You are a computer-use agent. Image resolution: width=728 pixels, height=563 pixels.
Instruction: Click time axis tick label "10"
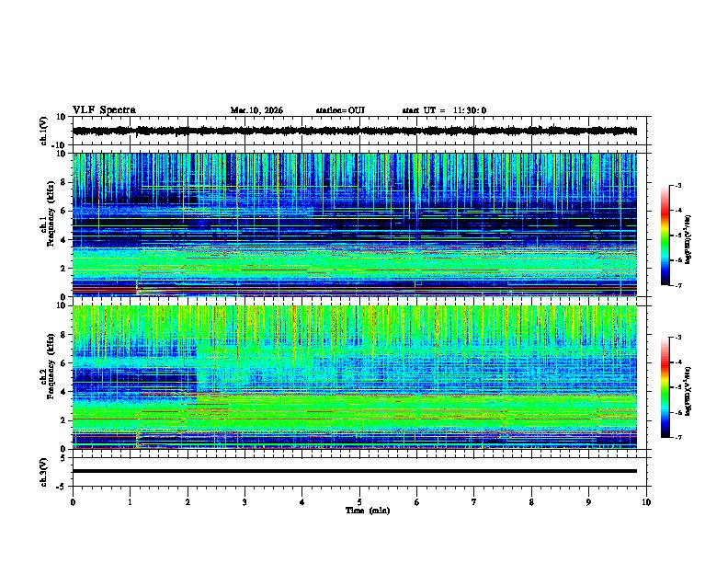(646, 502)
